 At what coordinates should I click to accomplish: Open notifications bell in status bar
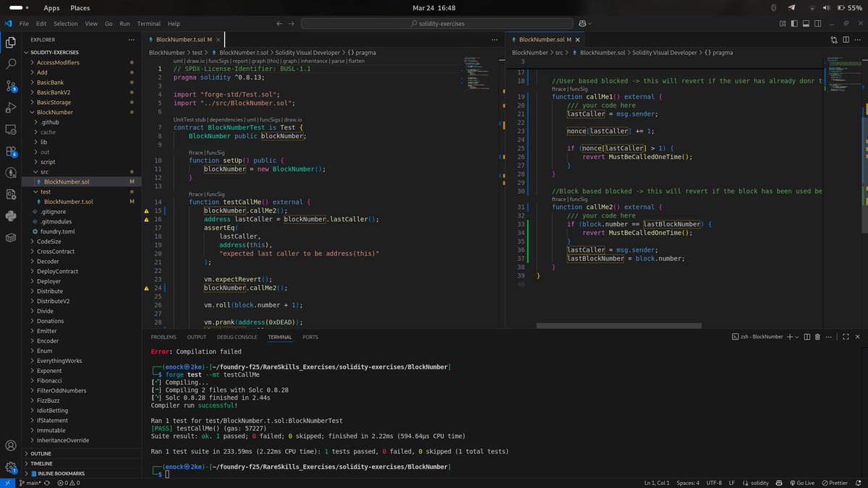[x=857, y=483]
